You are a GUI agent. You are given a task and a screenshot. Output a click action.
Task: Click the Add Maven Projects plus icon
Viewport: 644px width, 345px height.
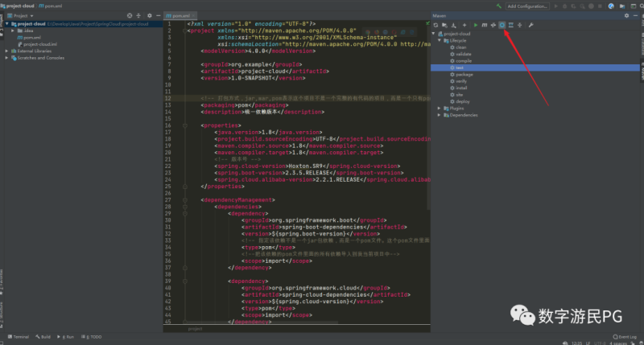click(x=464, y=25)
